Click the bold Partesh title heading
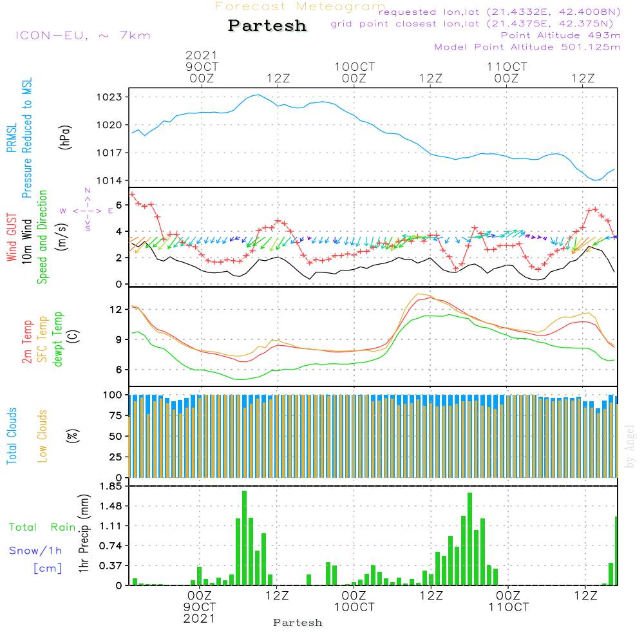 (267, 26)
